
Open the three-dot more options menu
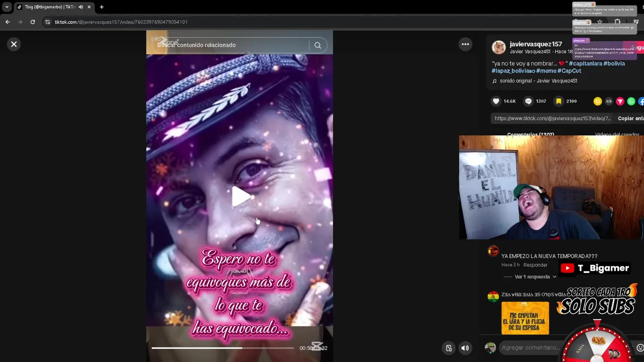(x=465, y=44)
